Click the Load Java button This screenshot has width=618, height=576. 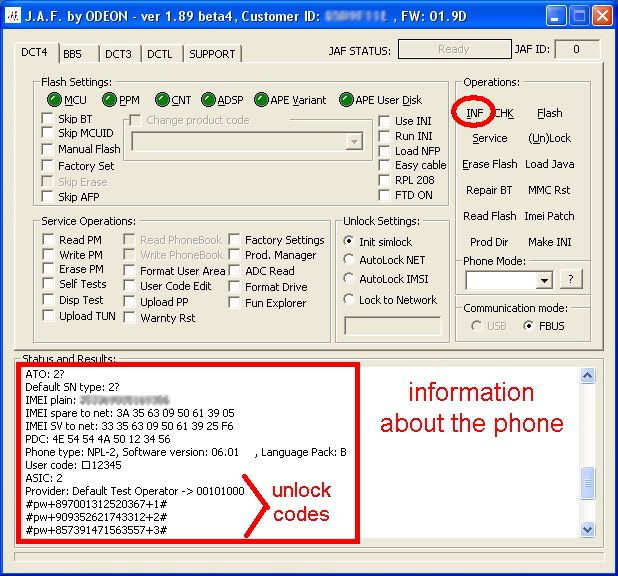click(549, 164)
